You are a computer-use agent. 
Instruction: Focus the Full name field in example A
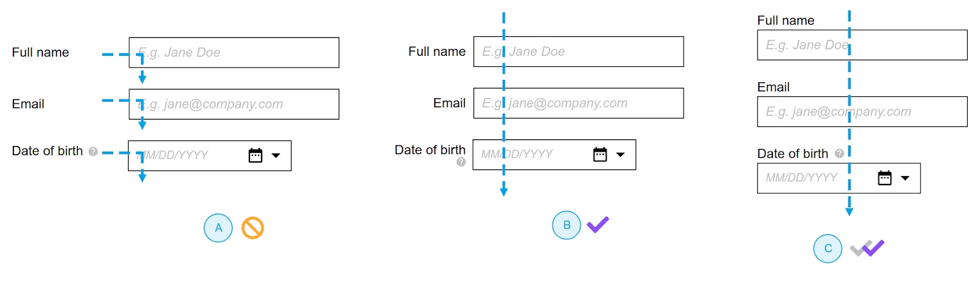click(234, 53)
